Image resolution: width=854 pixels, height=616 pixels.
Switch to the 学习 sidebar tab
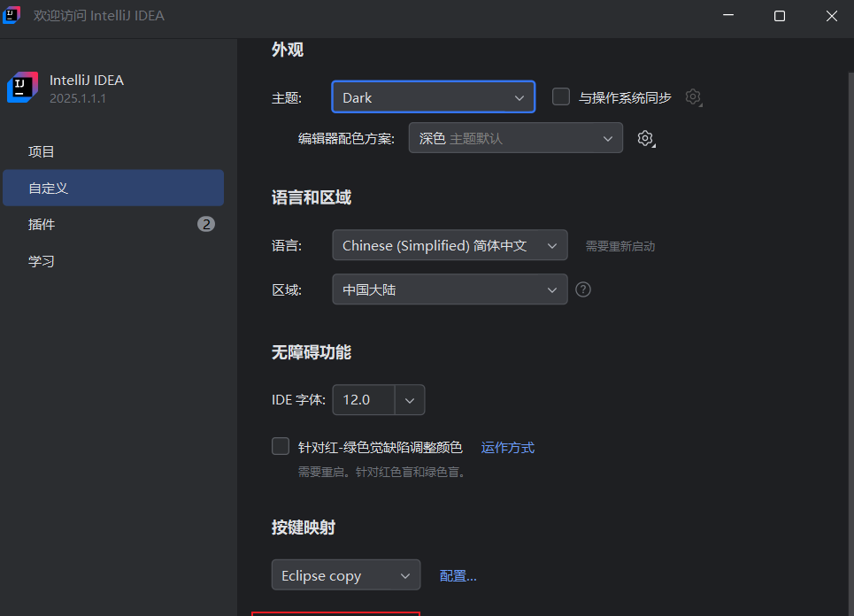[113, 261]
